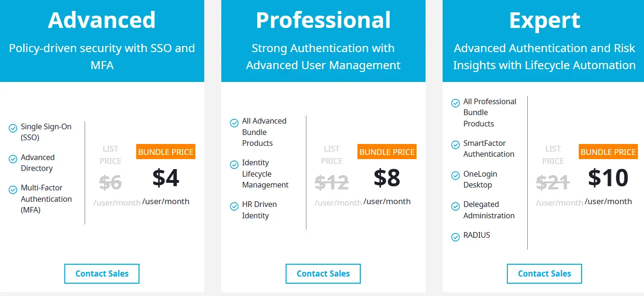
Task: Click the checkmark next to Identity Lifecycle Management
Action: pyautogui.click(x=234, y=165)
